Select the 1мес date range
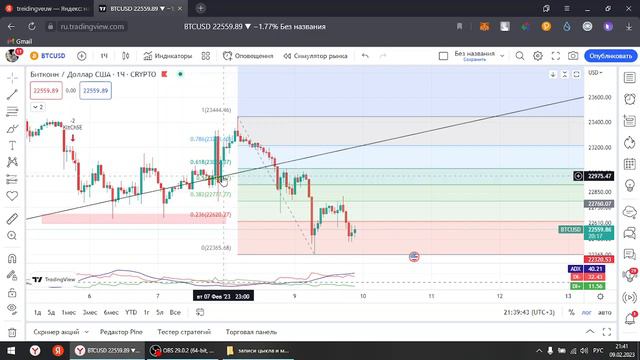640x360 pixels. tap(69, 312)
